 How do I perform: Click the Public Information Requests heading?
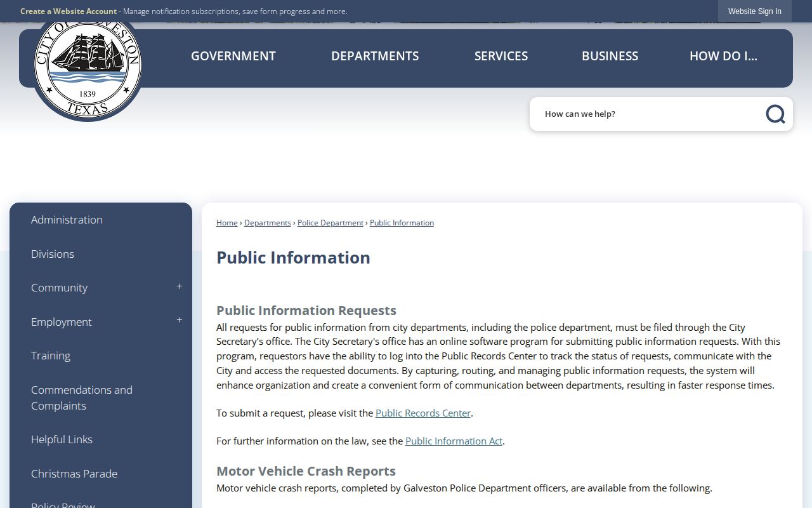306,311
